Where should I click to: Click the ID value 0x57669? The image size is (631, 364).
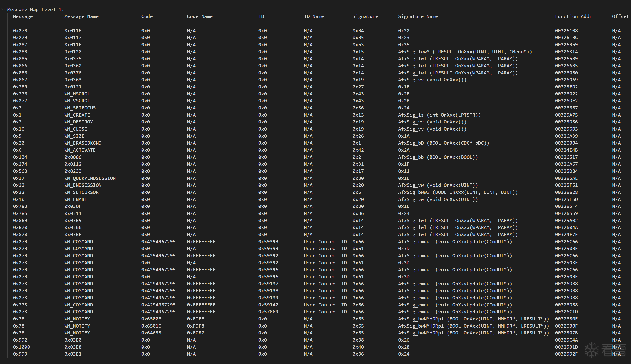(x=268, y=312)
